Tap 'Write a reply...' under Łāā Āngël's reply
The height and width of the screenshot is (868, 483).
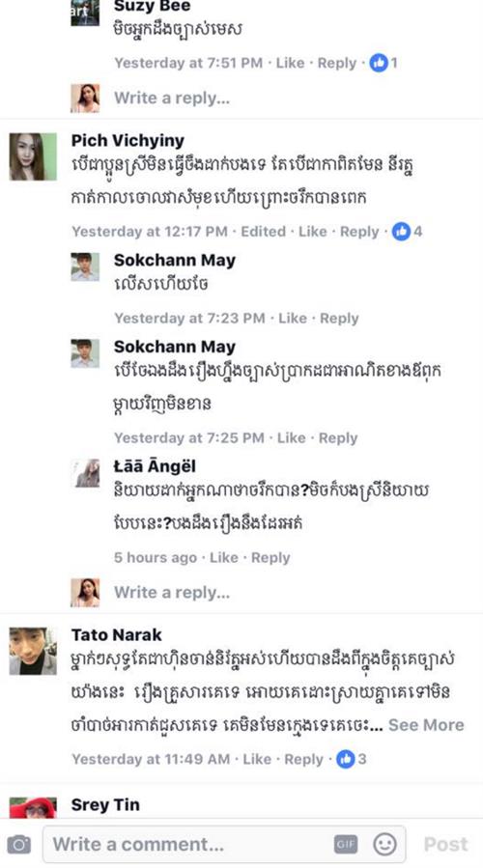click(x=172, y=592)
